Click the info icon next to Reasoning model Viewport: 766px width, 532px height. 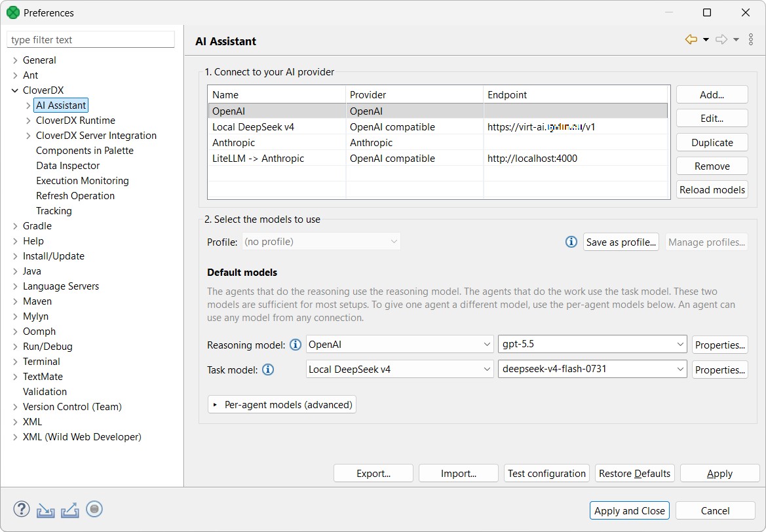tap(296, 345)
